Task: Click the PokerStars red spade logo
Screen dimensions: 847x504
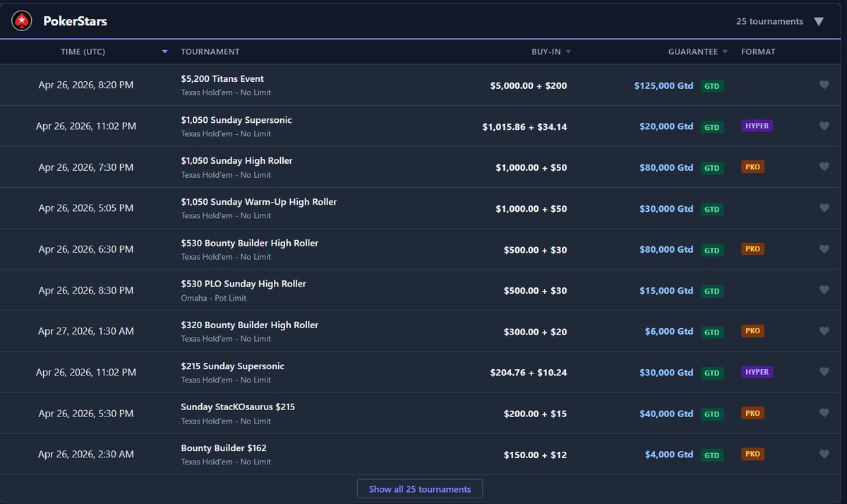Action: [22, 21]
